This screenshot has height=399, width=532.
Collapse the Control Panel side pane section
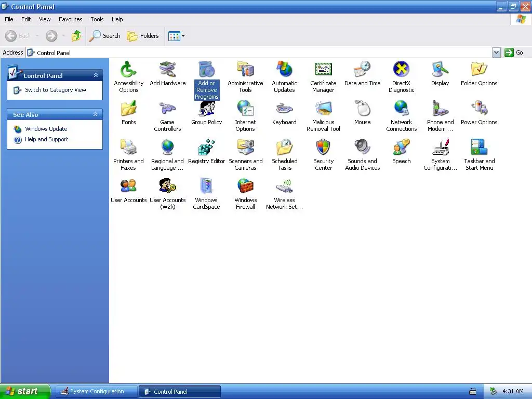[x=96, y=75]
